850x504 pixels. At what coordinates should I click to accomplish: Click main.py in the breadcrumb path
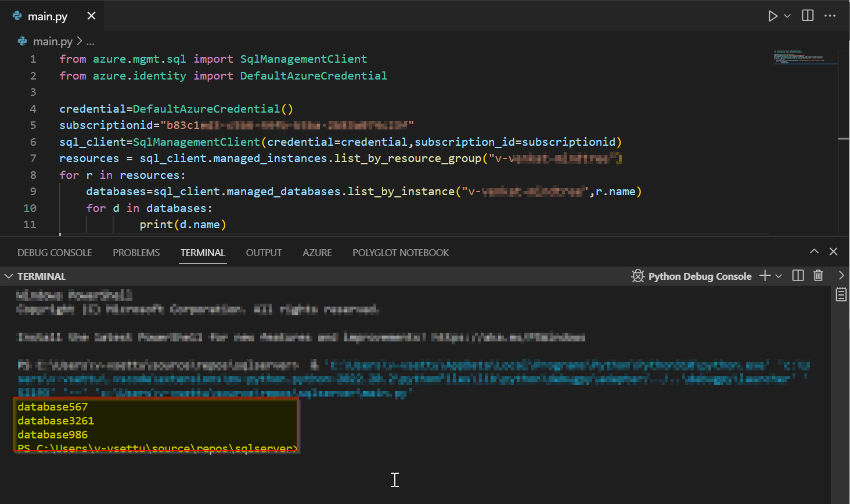click(53, 41)
